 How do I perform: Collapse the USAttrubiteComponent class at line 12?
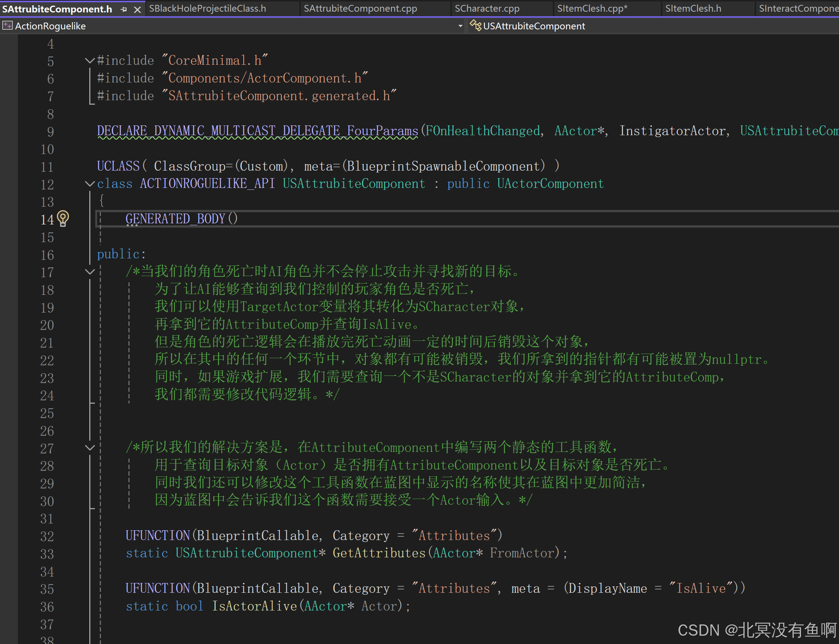point(90,184)
